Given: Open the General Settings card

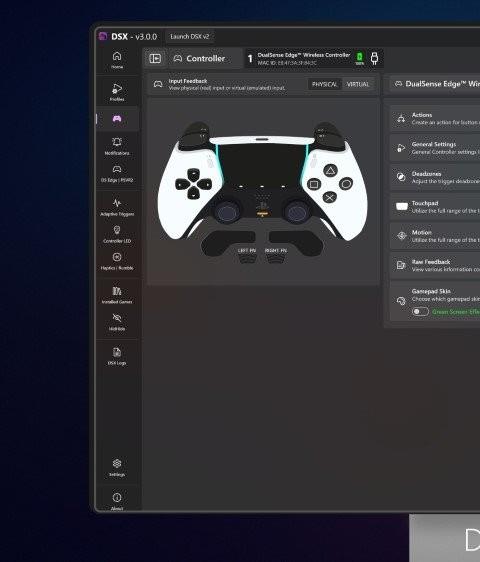Looking at the screenshot, I should (435, 148).
